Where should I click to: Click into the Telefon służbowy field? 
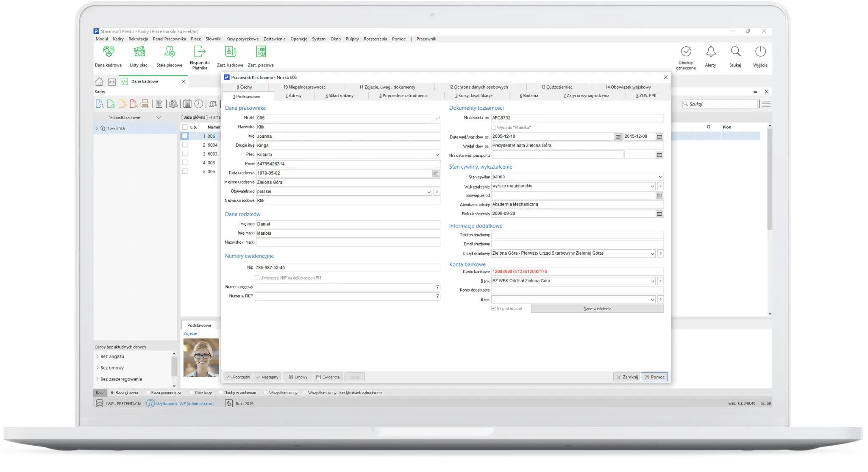click(x=577, y=235)
